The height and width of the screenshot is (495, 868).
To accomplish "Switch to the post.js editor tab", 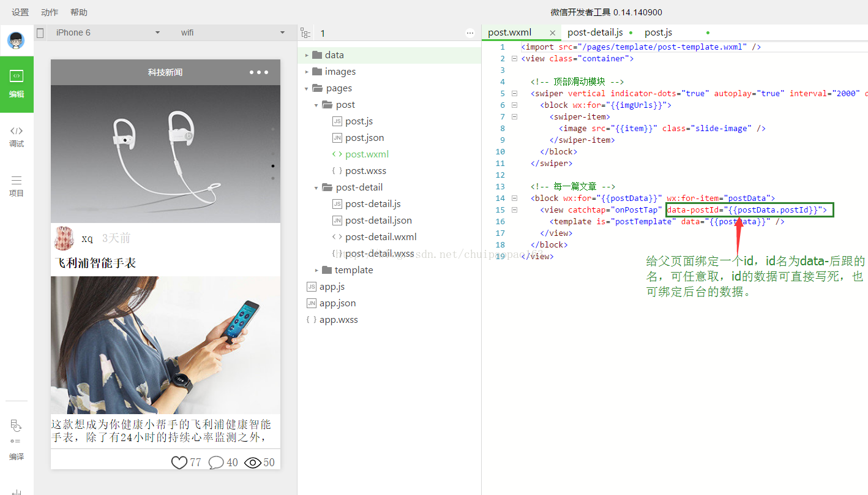I will (x=658, y=32).
